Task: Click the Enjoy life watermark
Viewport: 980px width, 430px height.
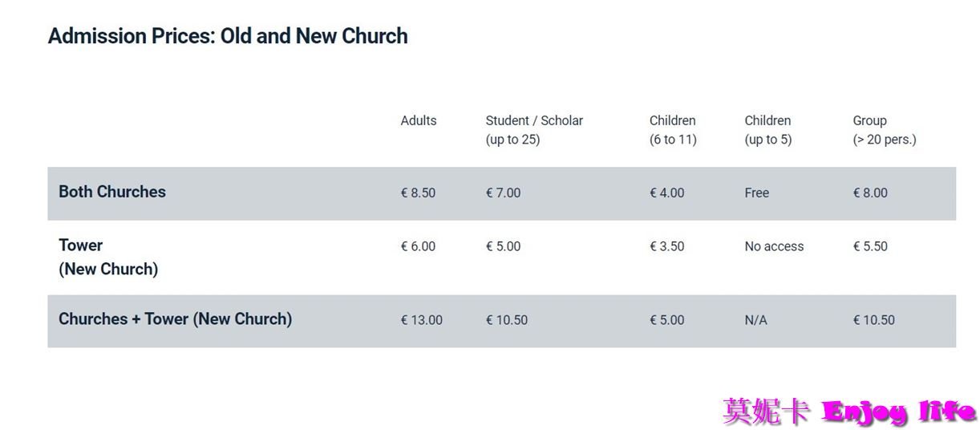Action: pos(898,412)
